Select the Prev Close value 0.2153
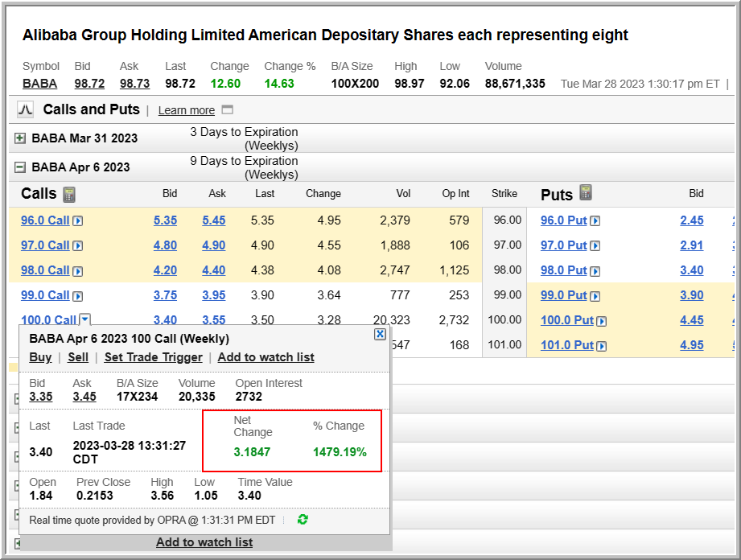 tap(94, 496)
